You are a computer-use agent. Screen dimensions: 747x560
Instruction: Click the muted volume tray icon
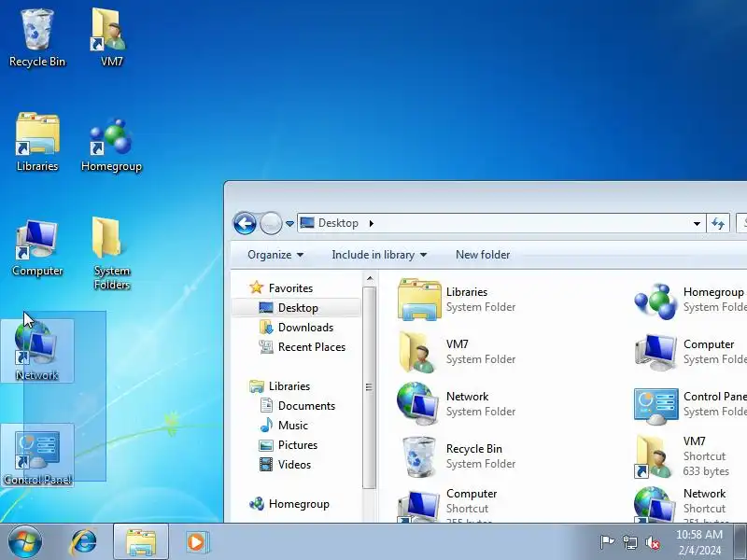[x=653, y=542]
